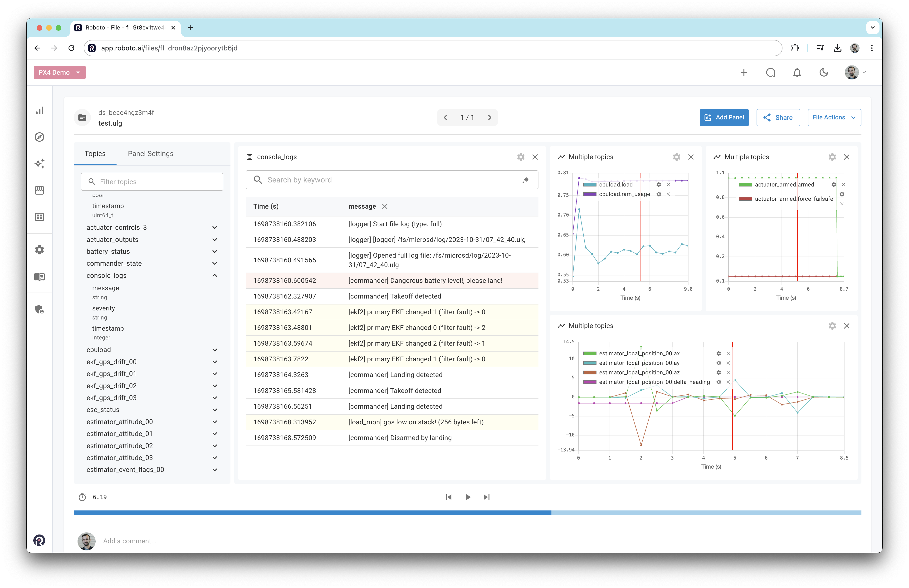Open settings gear for cpuload.ram_usage series

coord(659,194)
